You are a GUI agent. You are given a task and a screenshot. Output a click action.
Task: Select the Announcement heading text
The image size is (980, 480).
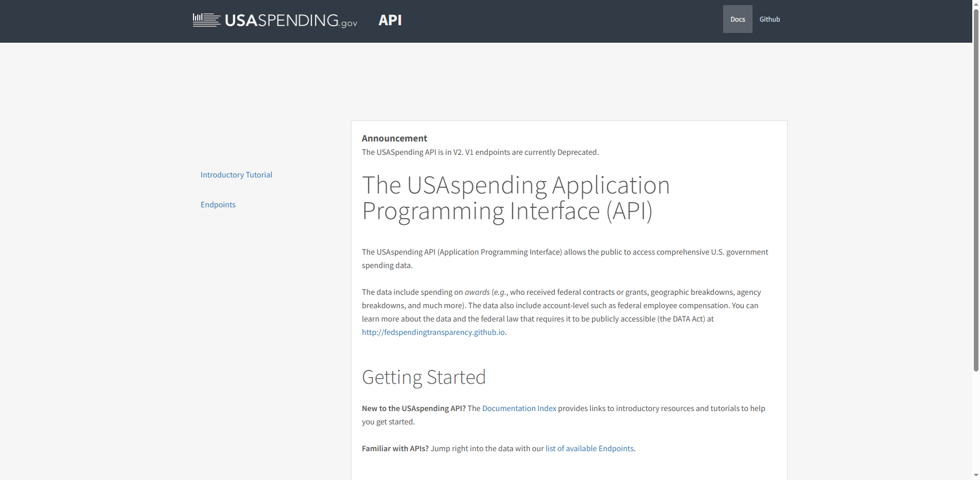point(394,138)
